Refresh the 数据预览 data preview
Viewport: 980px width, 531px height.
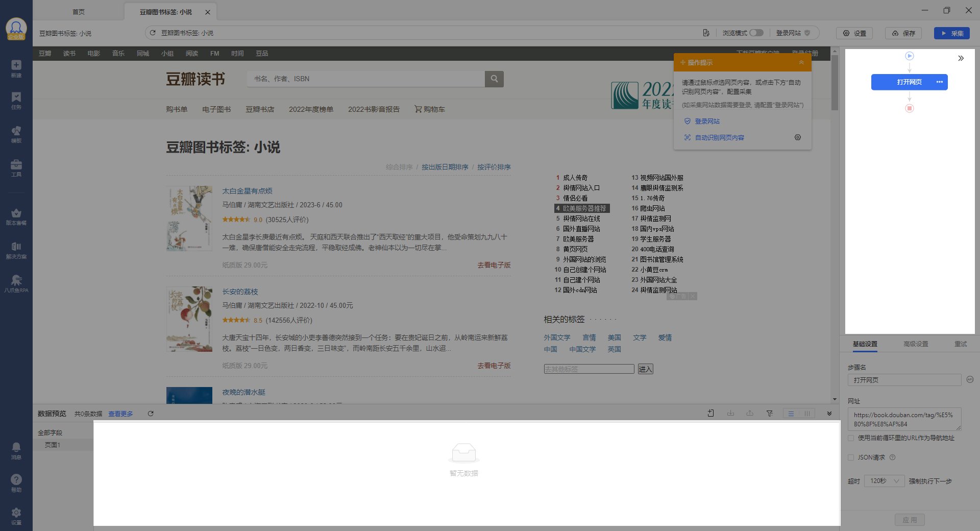pyautogui.click(x=151, y=414)
